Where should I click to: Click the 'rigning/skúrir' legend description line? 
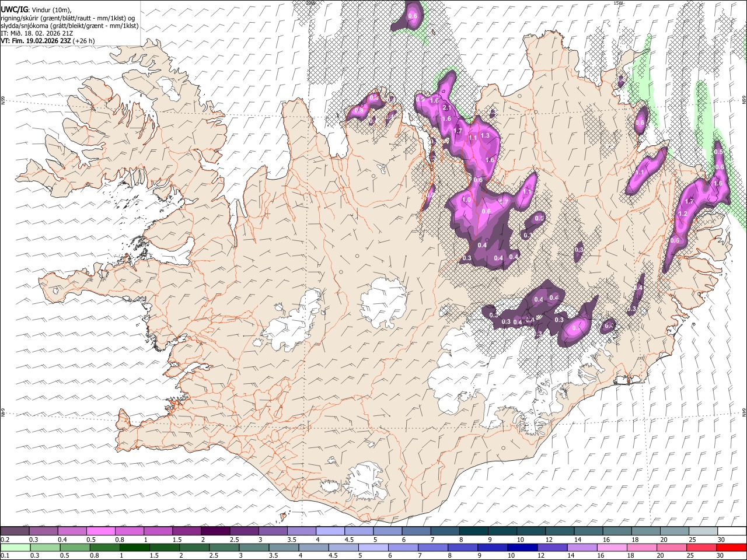point(68,17)
